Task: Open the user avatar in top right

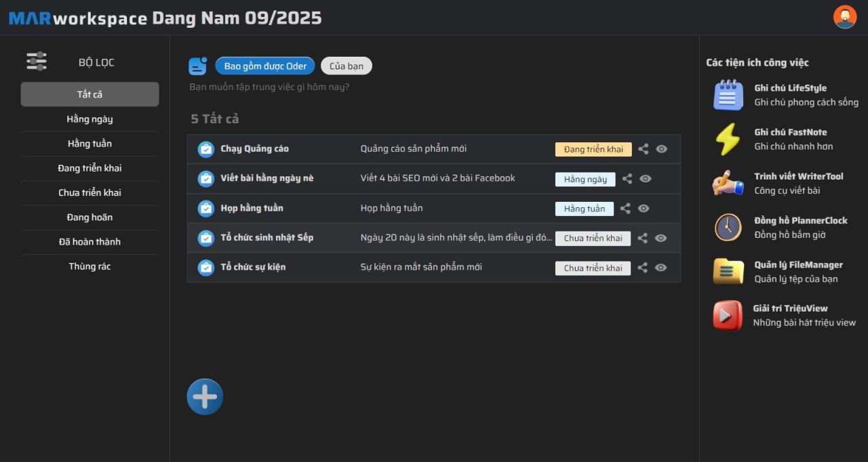Action: 845,17
